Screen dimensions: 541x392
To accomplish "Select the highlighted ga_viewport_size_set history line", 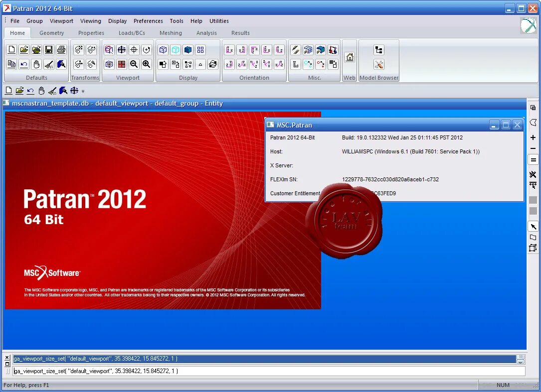I will click(264, 359).
